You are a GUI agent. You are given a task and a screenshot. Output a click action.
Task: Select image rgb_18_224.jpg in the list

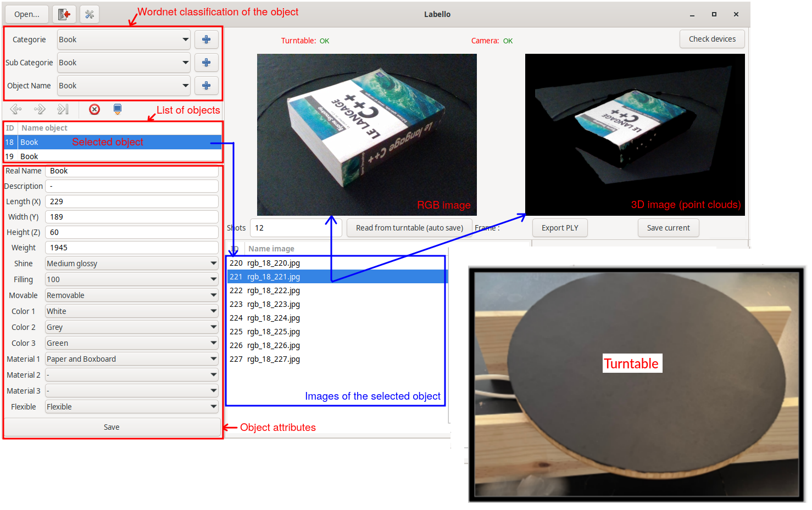coord(273,318)
